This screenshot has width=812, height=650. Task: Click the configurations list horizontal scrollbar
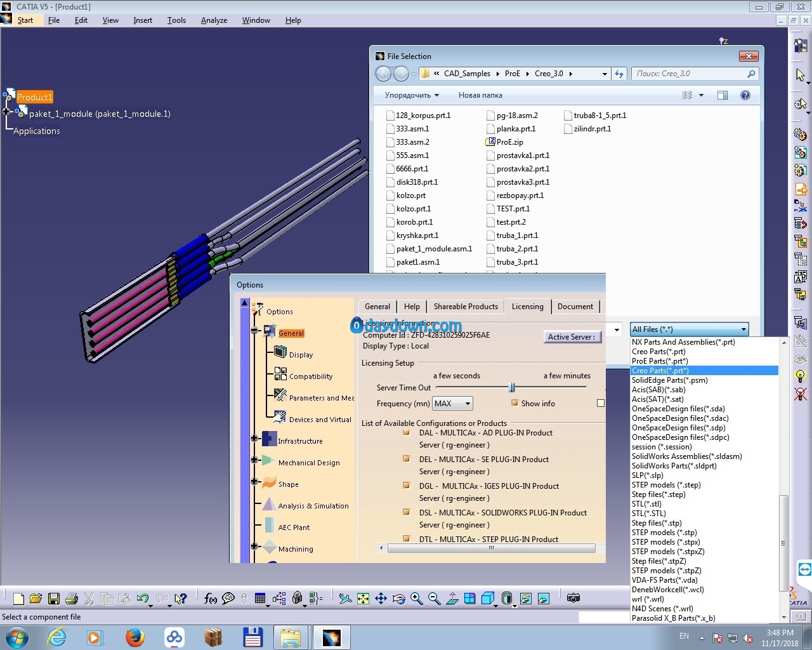491,548
